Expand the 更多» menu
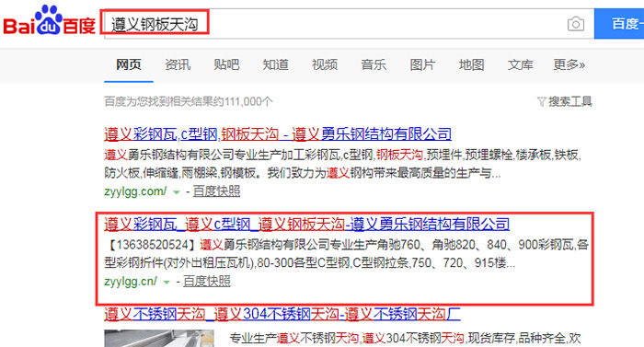 click(x=569, y=64)
